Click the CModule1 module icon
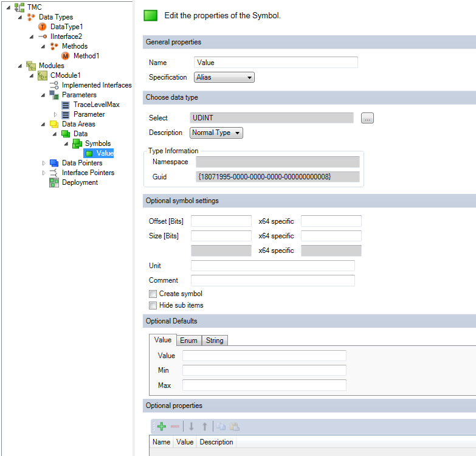The width and height of the screenshot is (476, 456). (x=42, y=75)
